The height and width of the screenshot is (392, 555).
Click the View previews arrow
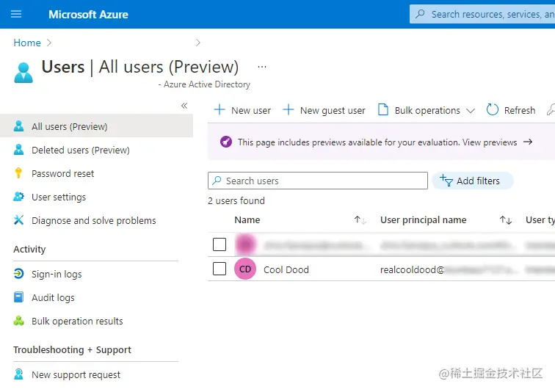pyautogui.click(x=528, y=142)
